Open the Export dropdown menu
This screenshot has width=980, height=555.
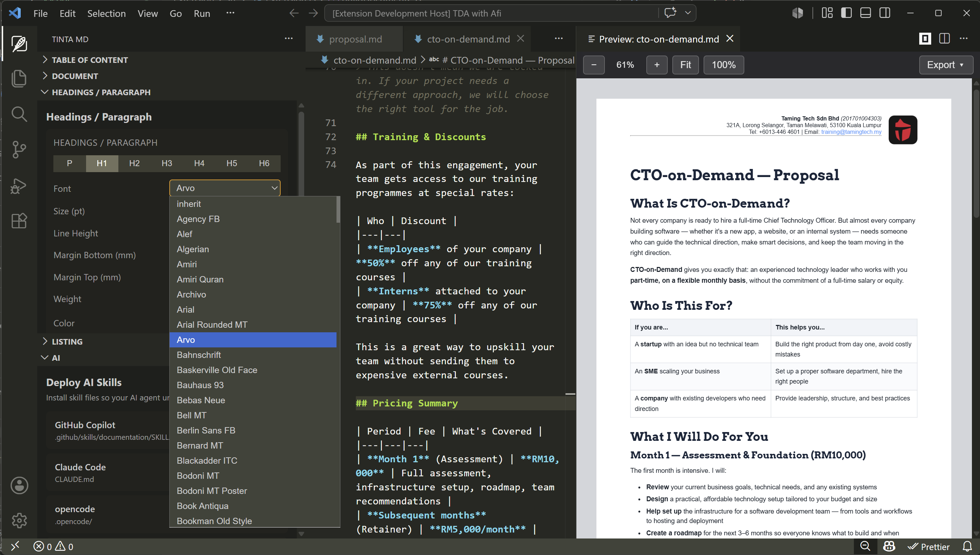tap(946, 65)
